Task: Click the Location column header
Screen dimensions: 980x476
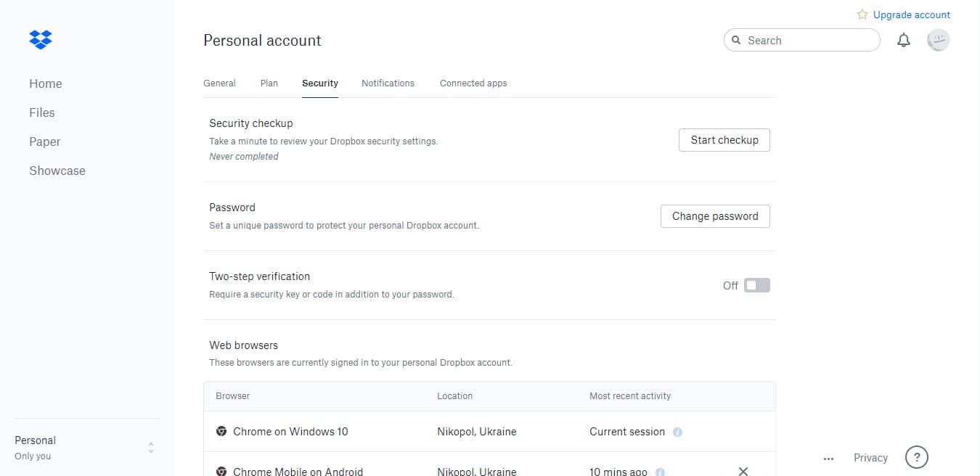Action: (455, 396)
